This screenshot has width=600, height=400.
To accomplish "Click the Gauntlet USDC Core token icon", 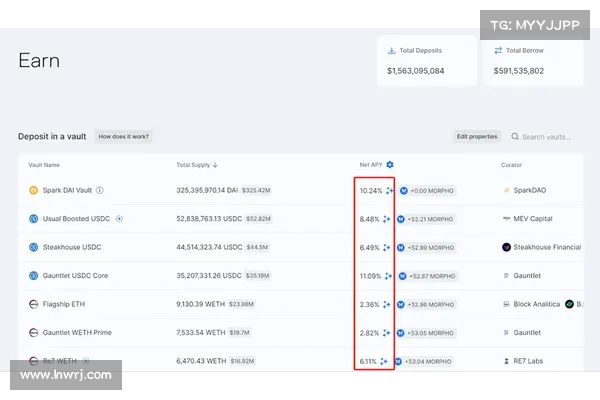I will (34, 276).
